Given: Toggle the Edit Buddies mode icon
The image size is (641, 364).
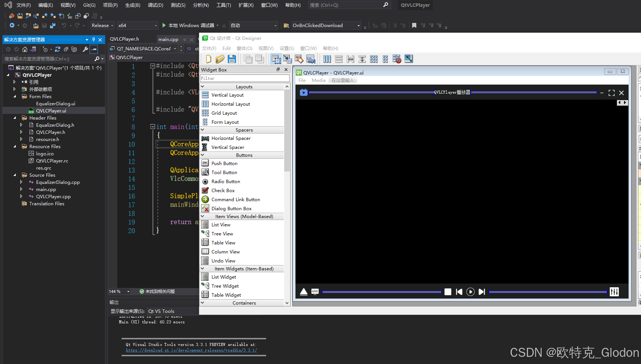Looking at the screenshot, I should click(x=299, y=59).
